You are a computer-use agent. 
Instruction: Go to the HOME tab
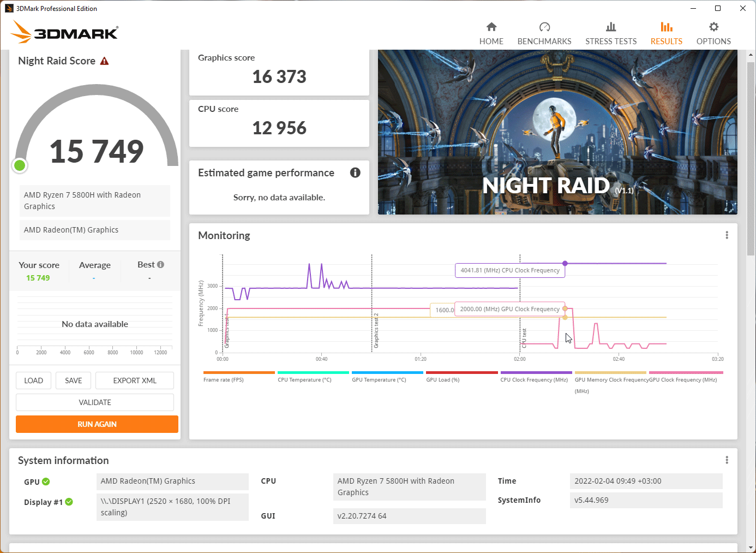pyautogui.click(x=491, y=34)
